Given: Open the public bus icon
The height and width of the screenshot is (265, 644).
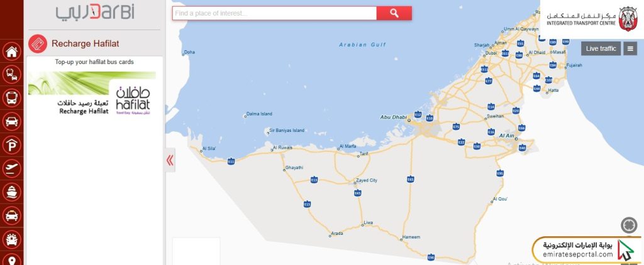Looking at the screenshot, I should point(11,98).
